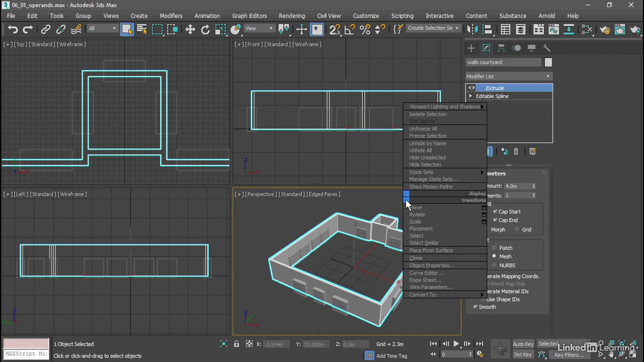Click the Unlink Selection icon
The image size is (644, 362).
coord(61,30)
